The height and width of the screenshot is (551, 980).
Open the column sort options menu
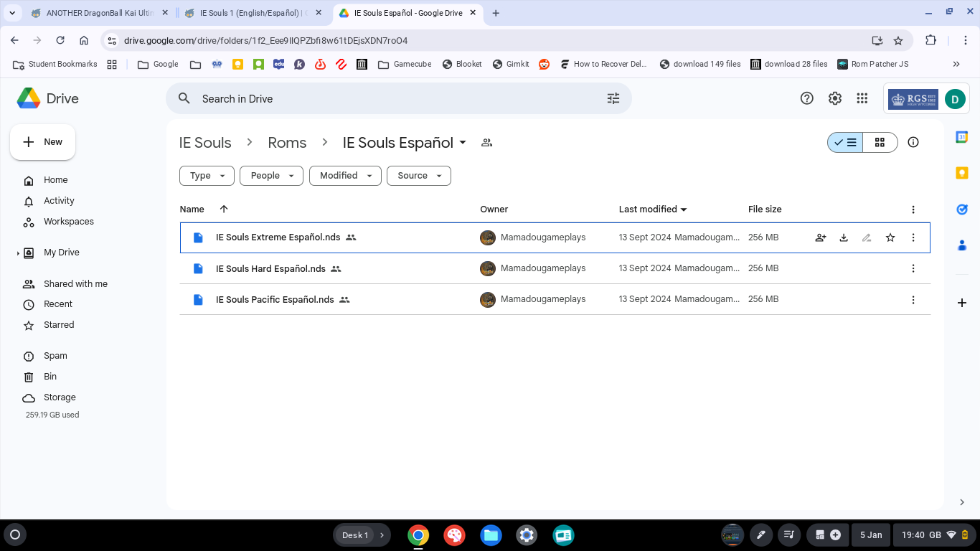coord(913,209)
